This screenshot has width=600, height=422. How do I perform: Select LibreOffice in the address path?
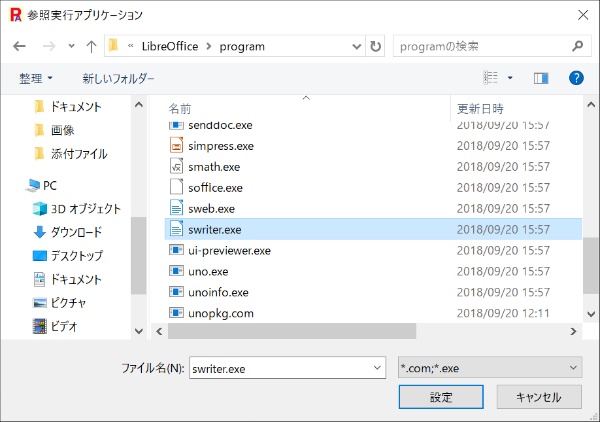[170, 46]
